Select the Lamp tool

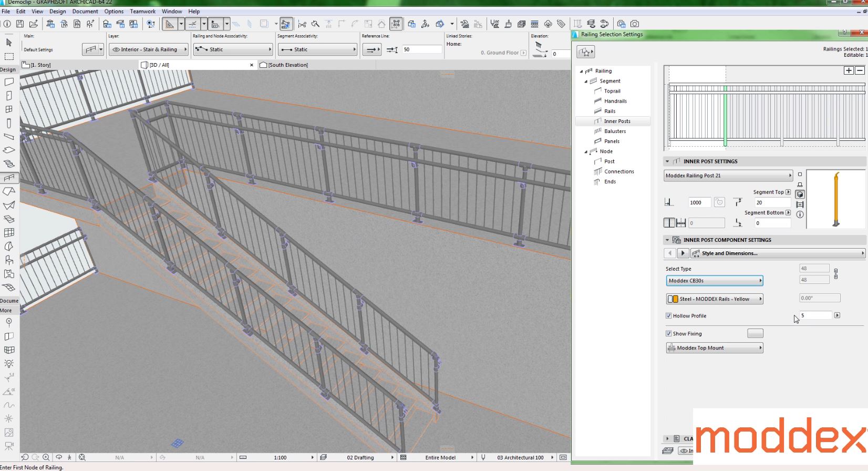pyautogui.click(x=9, y=364)
